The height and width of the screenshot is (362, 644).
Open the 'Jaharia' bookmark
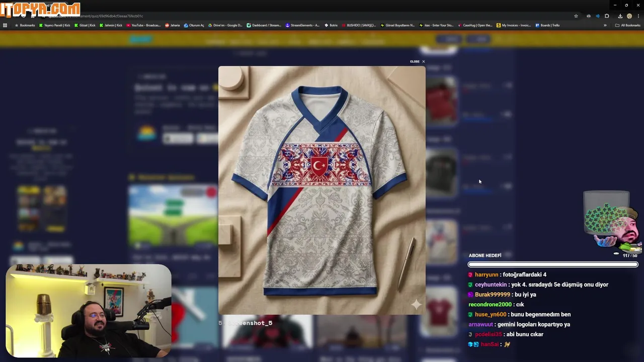pyautogui.click(x=173, y=25)
